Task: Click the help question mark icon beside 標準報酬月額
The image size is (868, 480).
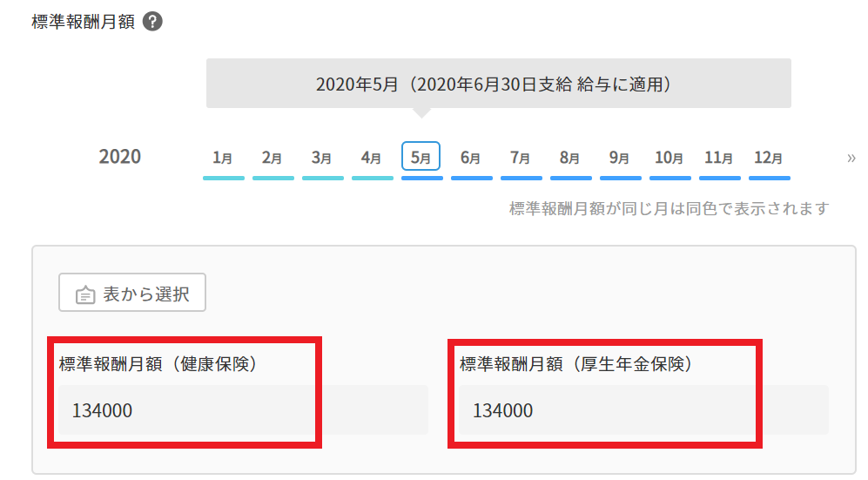Action: click(x=152, y=23)
